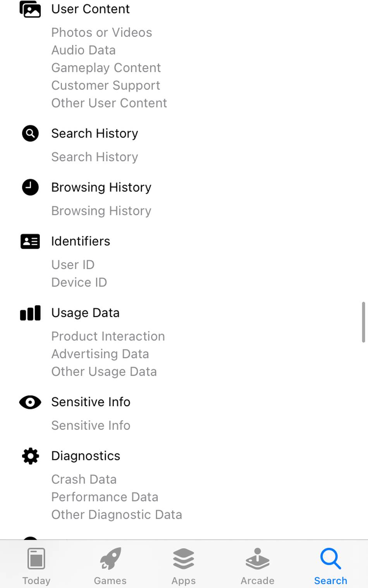Click the Identifiers ID card icon

coord(30,241)
